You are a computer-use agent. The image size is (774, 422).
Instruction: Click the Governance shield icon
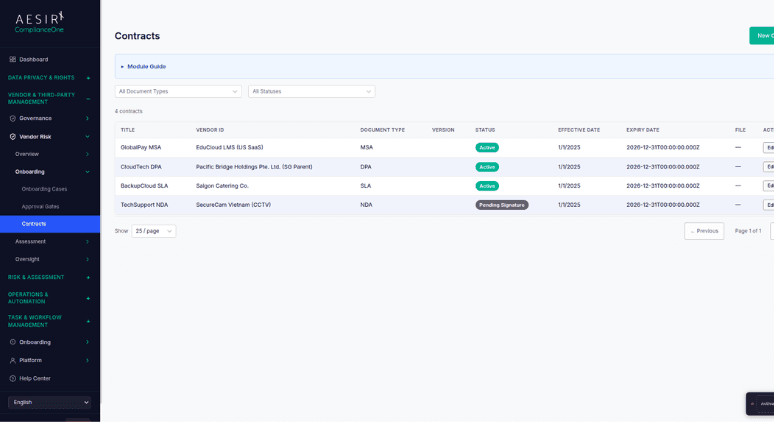(13, 118)
